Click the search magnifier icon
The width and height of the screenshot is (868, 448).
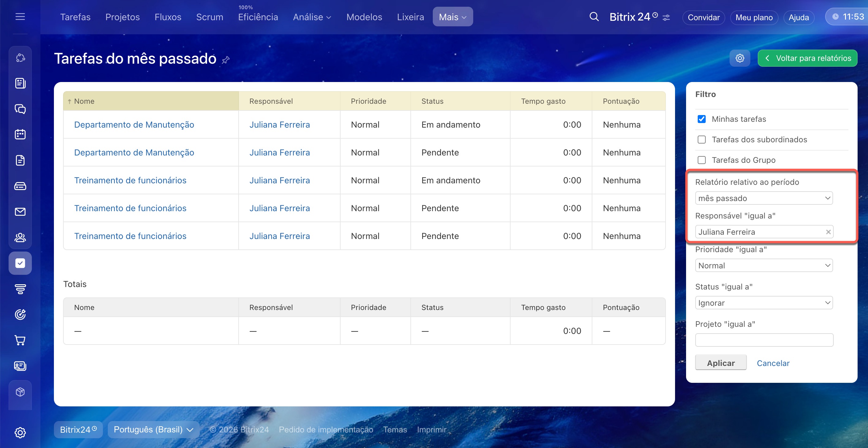click(594, 17)
